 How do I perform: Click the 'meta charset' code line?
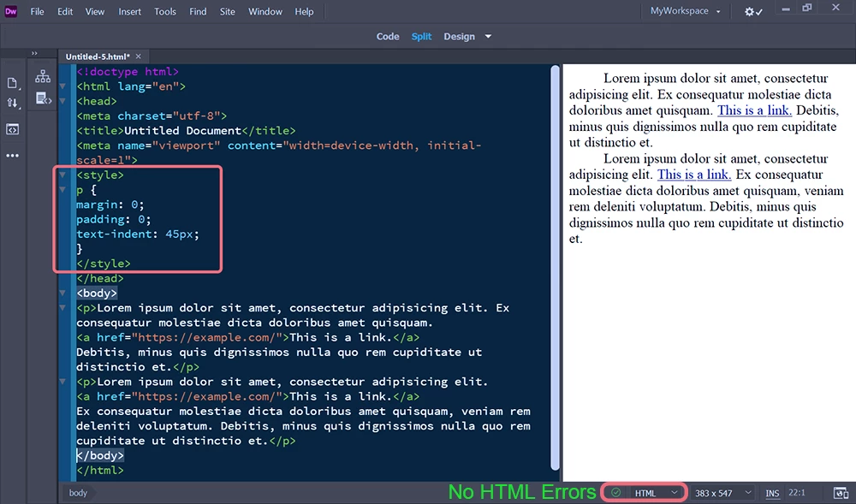pyautogui.click(x=152, y=116)
